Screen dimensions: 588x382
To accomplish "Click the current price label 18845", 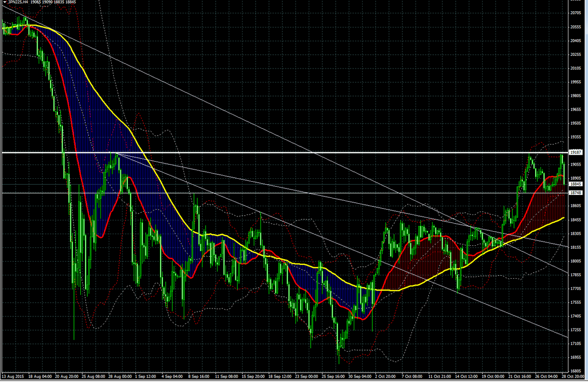I will (x=575, y=184).
